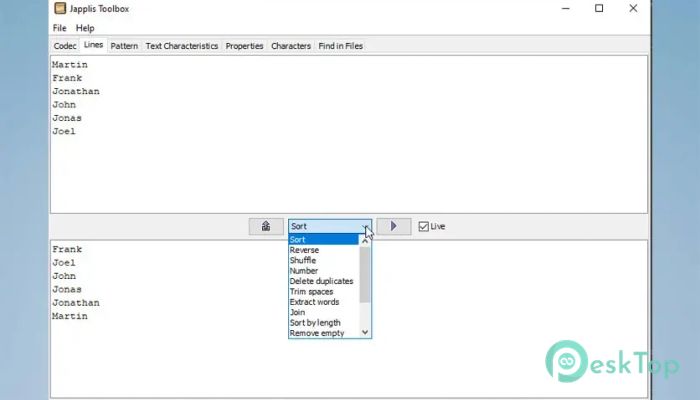Choose Number from the operation list
Screen dimensions: 700x400
pos(324,271)
